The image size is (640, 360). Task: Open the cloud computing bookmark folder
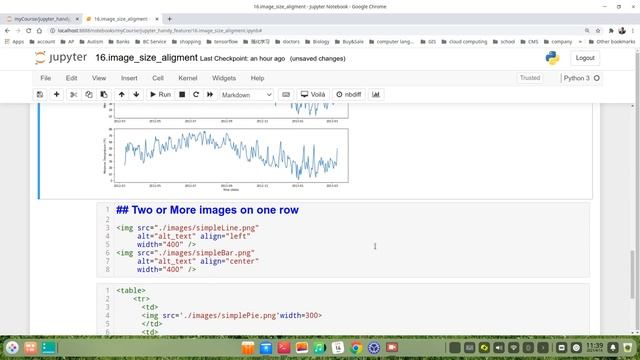click(464, 42)
